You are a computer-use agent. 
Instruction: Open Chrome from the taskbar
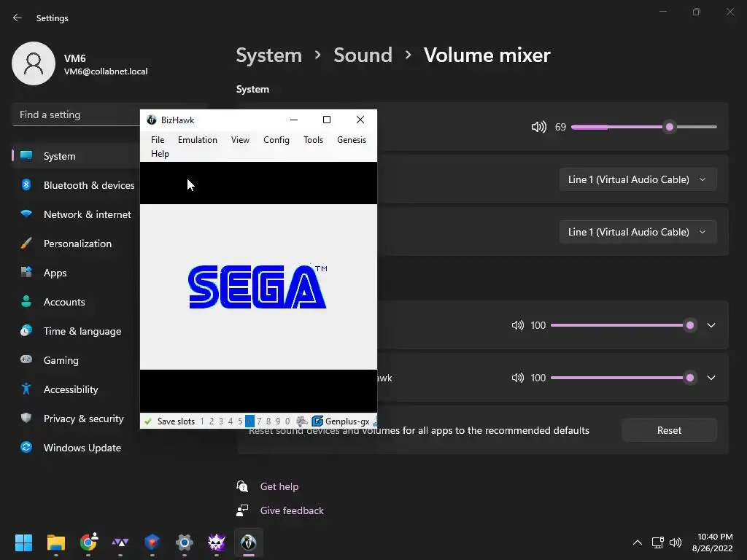[x=88, y=542]
